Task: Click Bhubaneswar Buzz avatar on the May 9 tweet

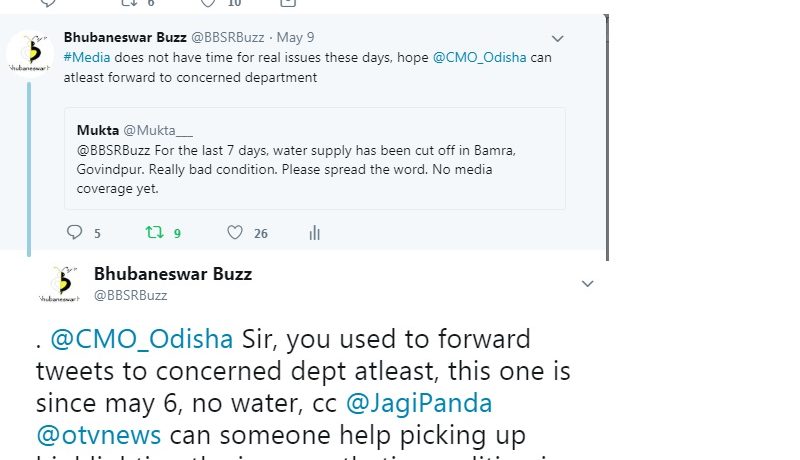Action: click(30, 53)
